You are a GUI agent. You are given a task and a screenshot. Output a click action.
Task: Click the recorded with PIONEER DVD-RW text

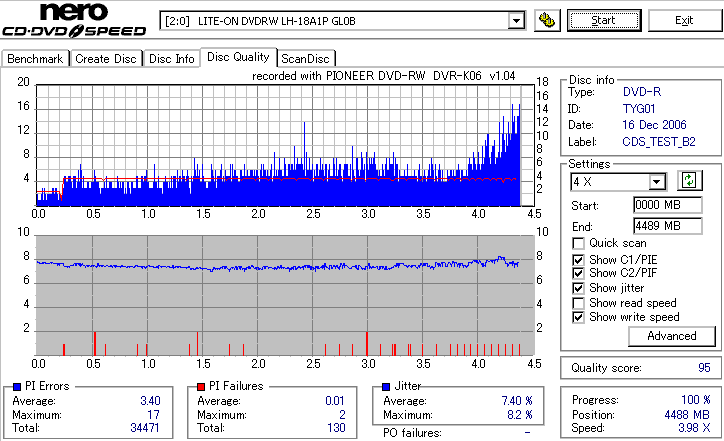pos(384,76)
